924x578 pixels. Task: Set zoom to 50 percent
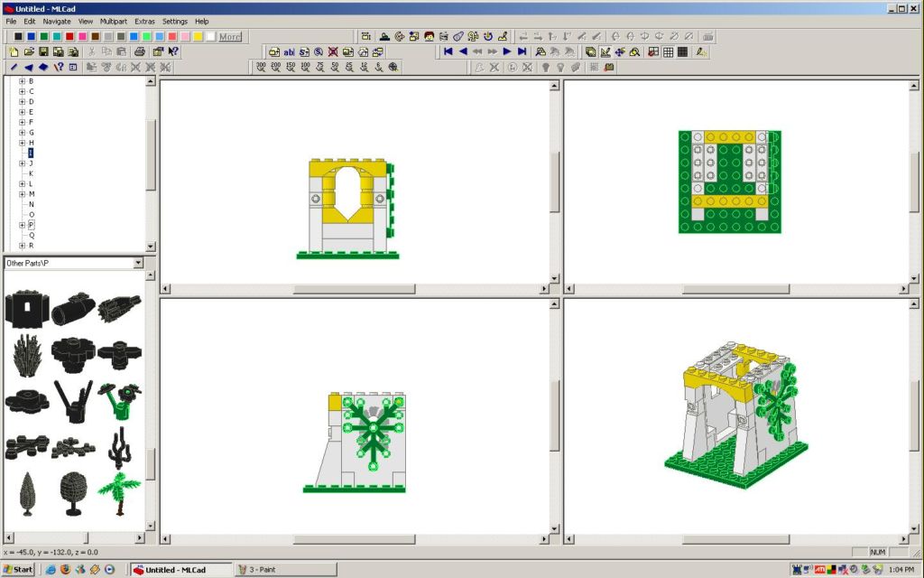pos(335,67)
